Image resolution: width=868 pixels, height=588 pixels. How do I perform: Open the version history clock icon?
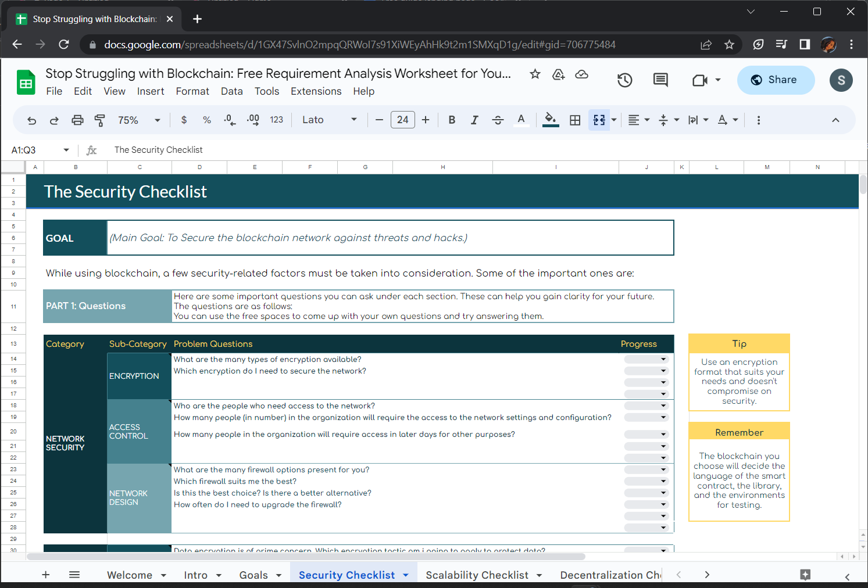[624, 80]
